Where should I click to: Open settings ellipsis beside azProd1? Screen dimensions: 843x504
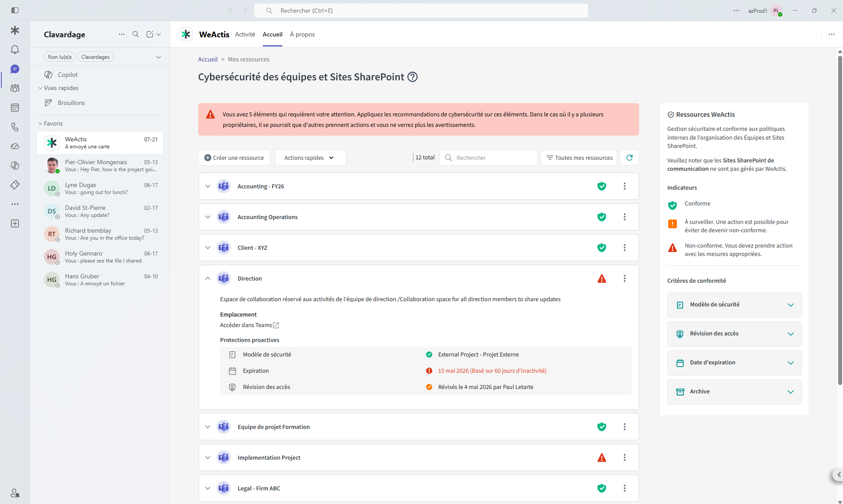click(736, 10)
